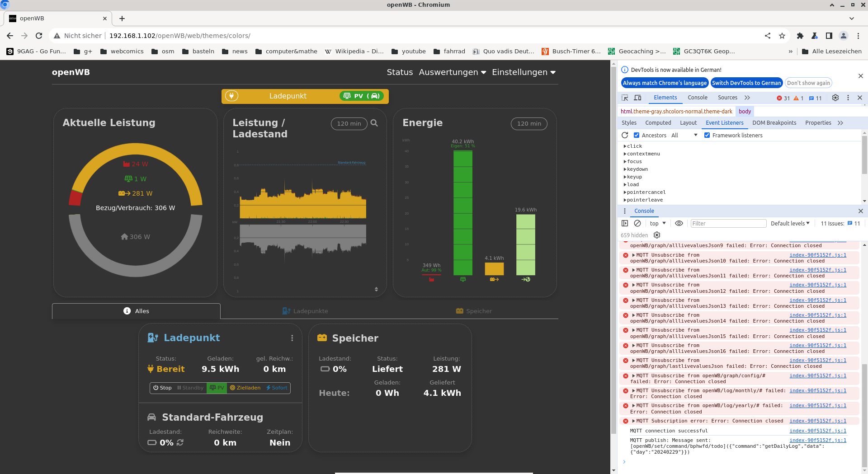Uncheck the Framework listeners checkbox

[x=707, y=135]
